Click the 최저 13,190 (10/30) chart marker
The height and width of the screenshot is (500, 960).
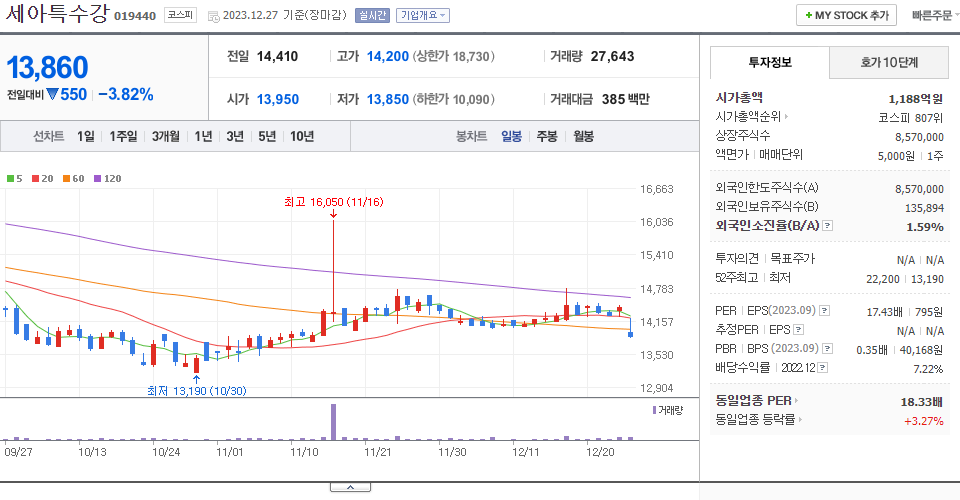(x=197, y=390)
